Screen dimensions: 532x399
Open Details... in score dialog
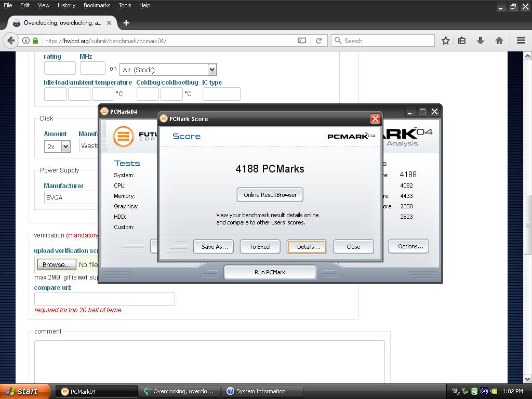(x=307, y=247)
